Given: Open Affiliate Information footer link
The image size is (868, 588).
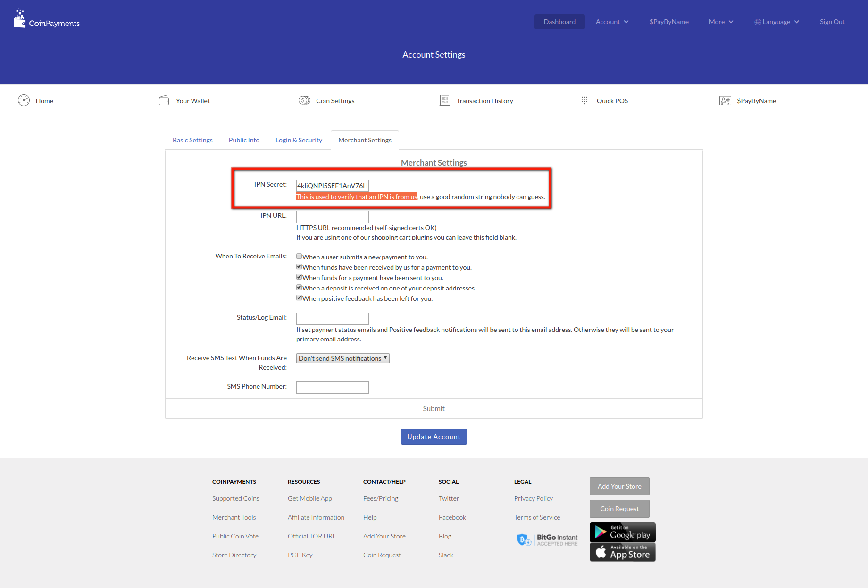Looking at the screenshot, I should coord(316,517).
